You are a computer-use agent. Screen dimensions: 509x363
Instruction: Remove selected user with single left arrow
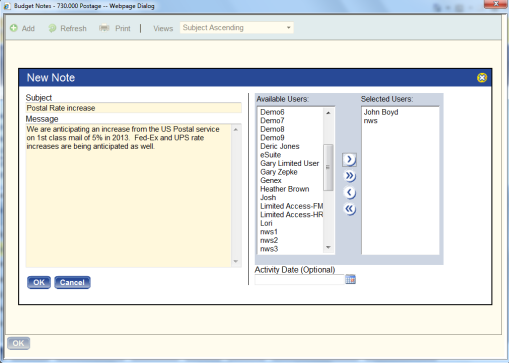tap(349, 192)
